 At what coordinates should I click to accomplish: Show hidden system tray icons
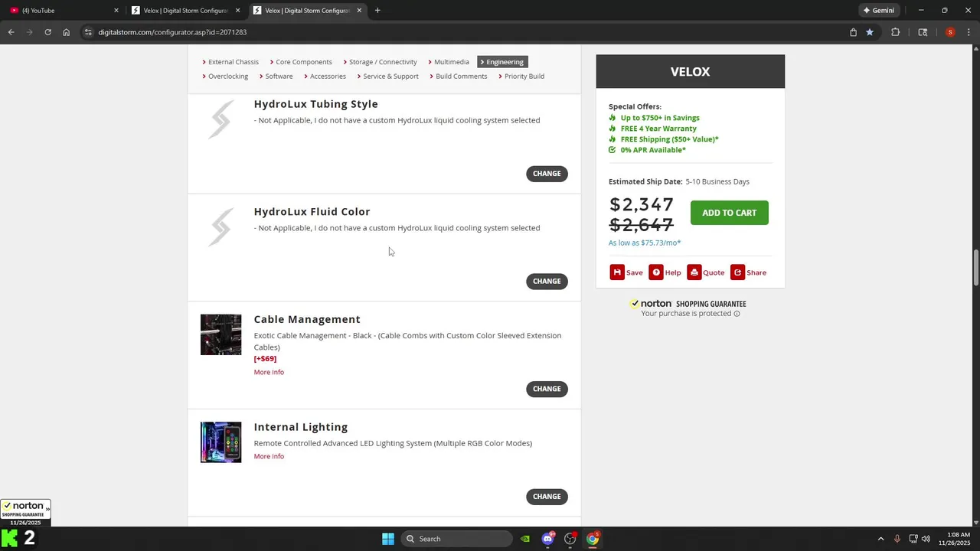coord(880,539)
